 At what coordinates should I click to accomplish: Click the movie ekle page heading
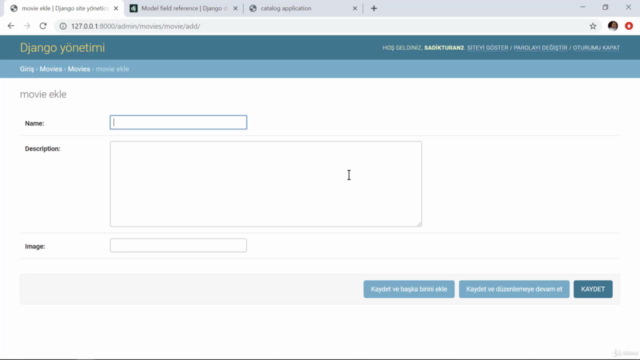coord(43,94)
